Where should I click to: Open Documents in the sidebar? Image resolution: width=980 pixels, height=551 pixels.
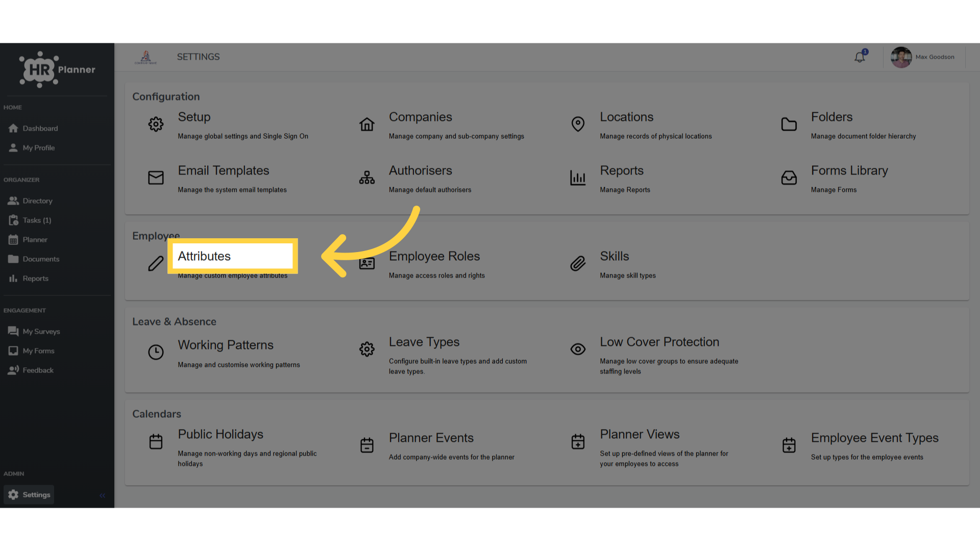tap(34, 259)
